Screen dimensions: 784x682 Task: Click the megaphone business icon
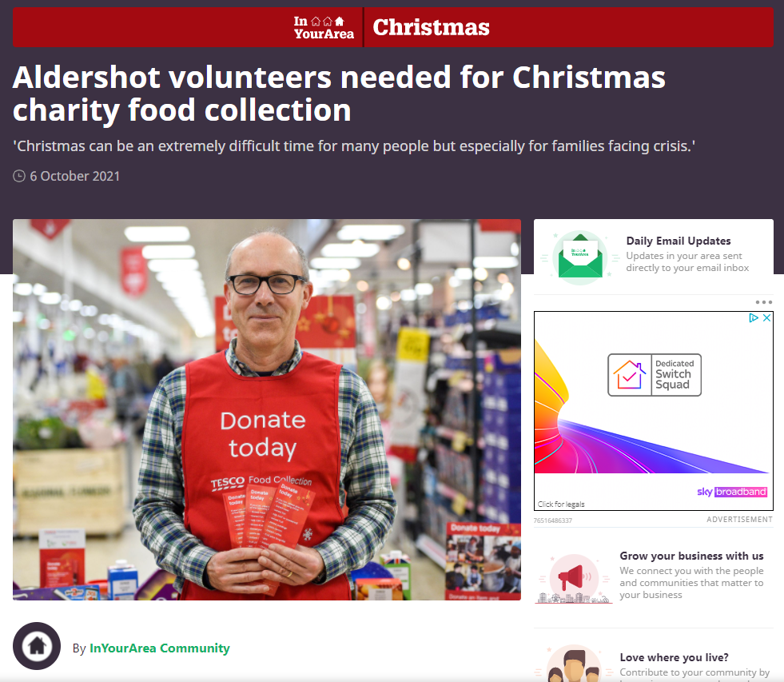click(x=574, y=578)
